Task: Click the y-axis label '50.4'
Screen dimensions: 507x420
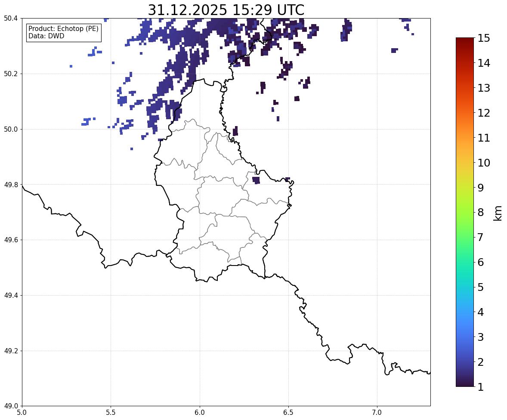Action: [x=11, y=19]
